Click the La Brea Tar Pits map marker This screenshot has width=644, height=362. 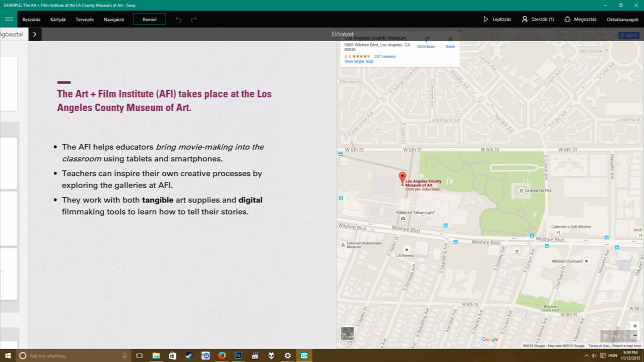[521, 191]
